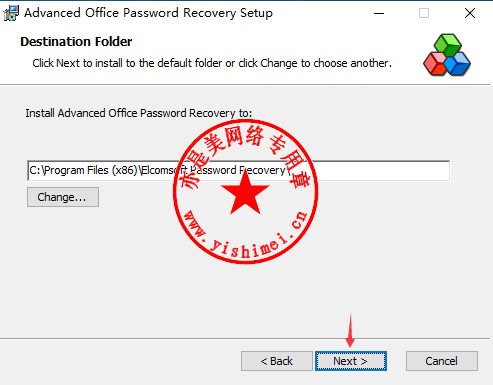
Task: Click the Install Advanced Office Password Recovery to label
Action: (139, 113)
